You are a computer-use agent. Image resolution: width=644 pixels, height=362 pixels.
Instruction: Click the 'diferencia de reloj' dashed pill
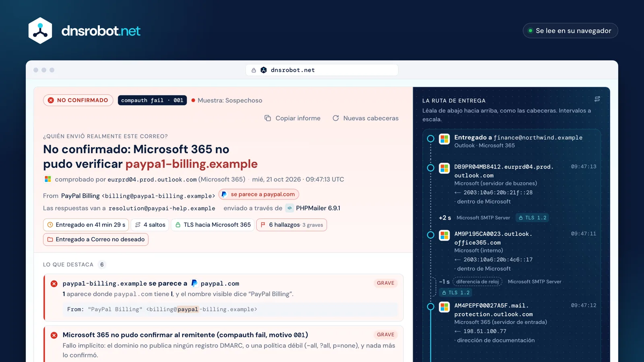point(477,282)
